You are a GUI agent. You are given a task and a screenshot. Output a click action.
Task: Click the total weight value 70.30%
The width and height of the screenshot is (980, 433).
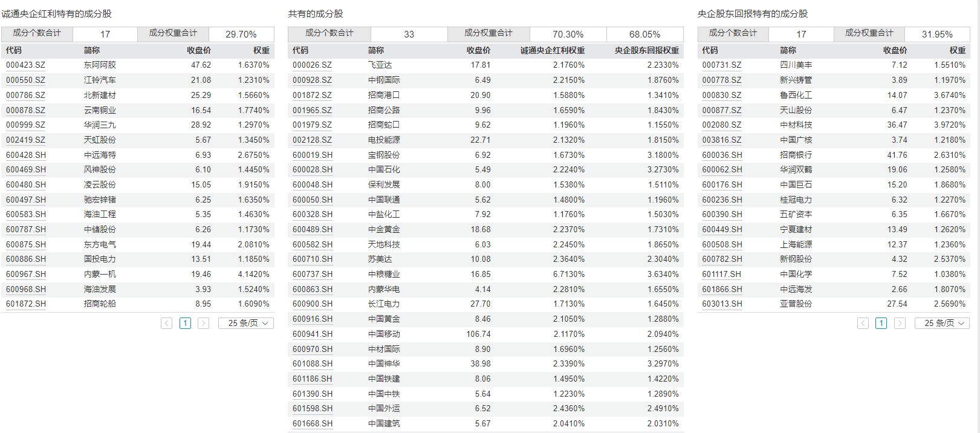[x=568, y=34]
